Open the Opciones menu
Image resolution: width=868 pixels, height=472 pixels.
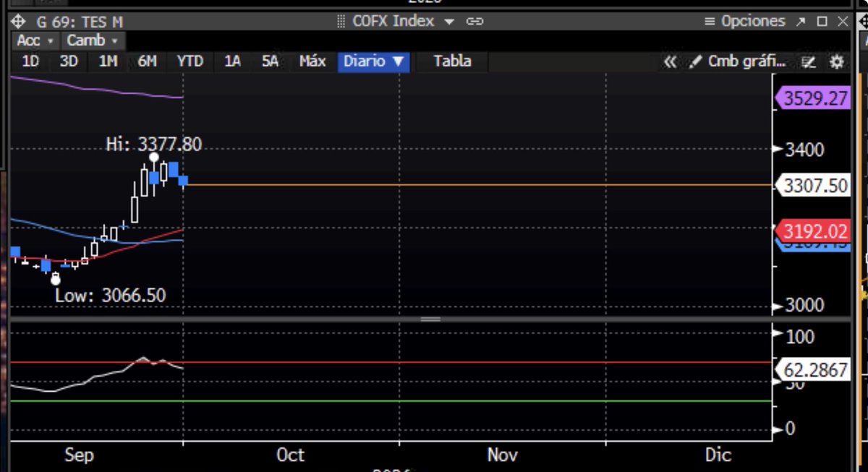(x=745, y=22)
